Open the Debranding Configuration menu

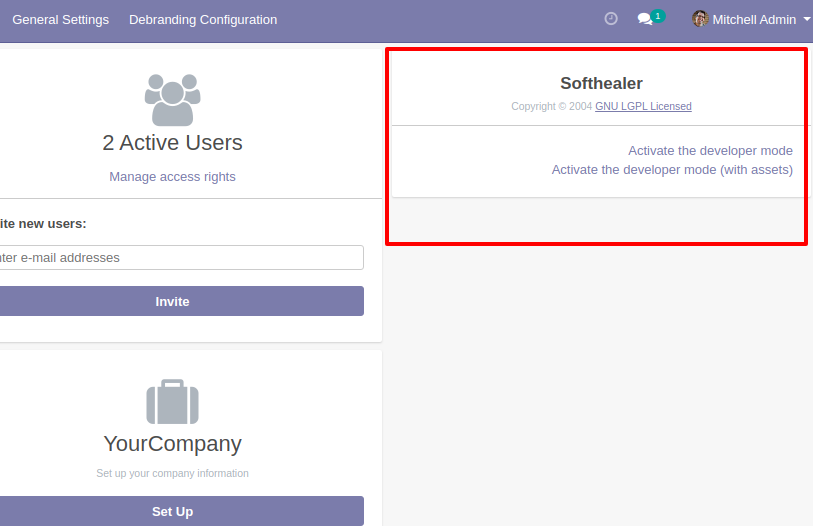[203, 20]
